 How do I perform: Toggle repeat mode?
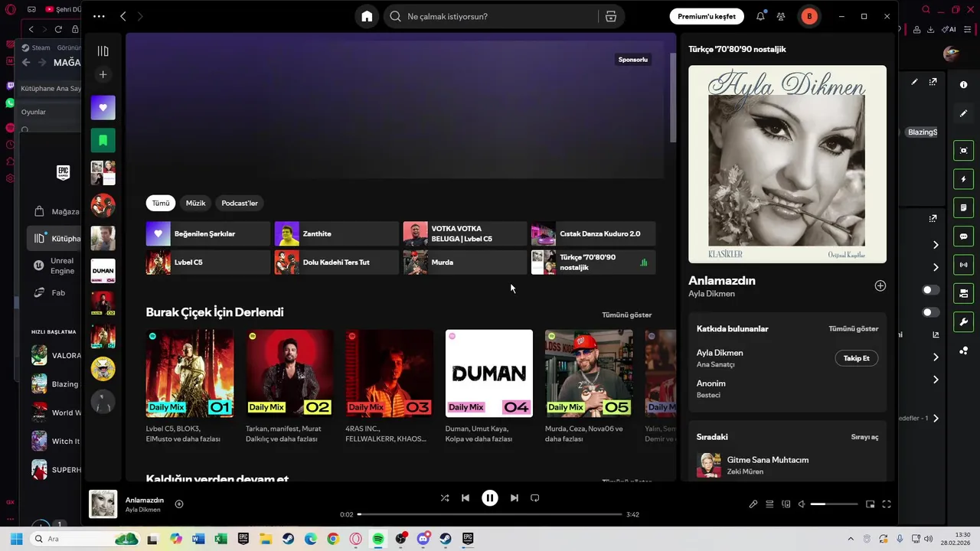point(534,497)
